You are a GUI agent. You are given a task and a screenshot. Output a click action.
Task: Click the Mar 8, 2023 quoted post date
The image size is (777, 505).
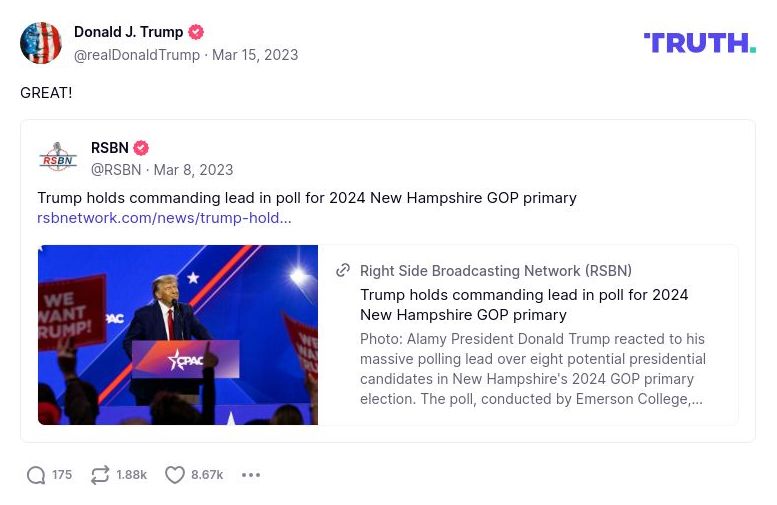pos(193,170)
